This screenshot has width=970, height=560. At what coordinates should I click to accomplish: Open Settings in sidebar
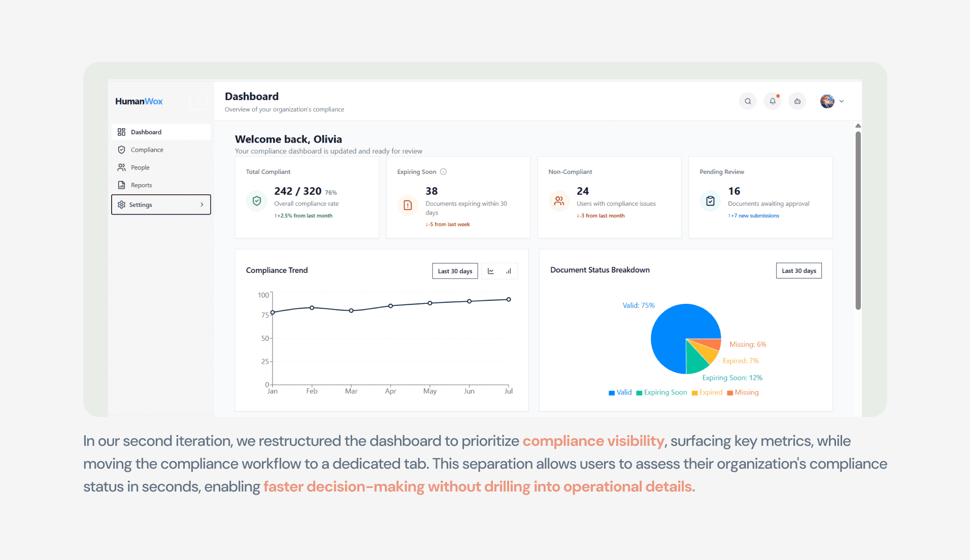click(161, 204)
